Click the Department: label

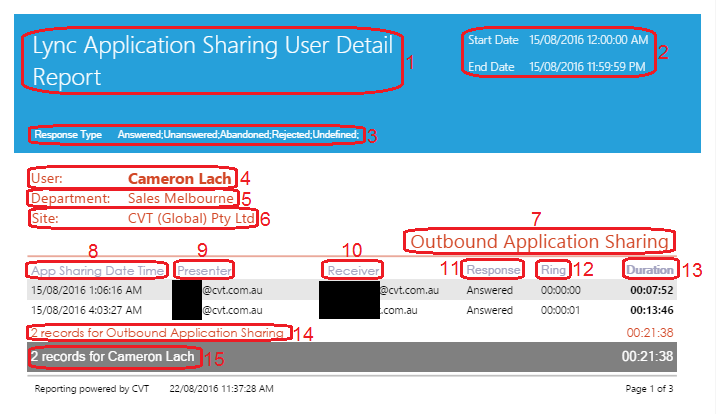point(70,199)
